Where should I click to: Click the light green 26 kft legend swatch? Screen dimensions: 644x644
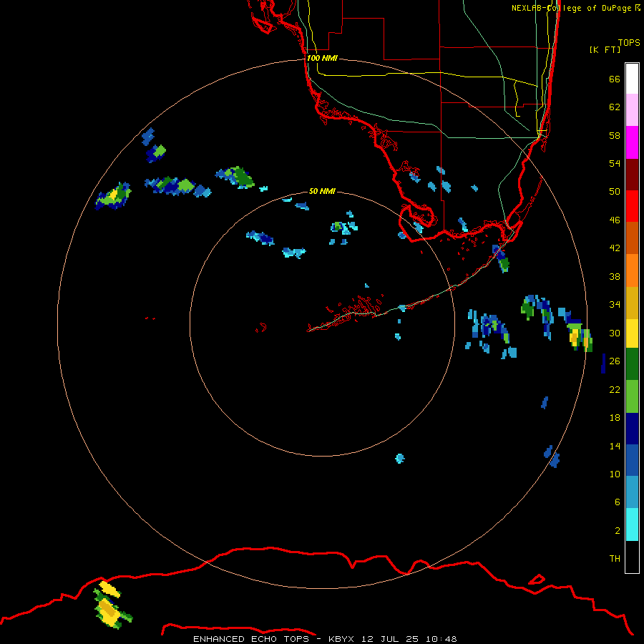click(632, 396)
